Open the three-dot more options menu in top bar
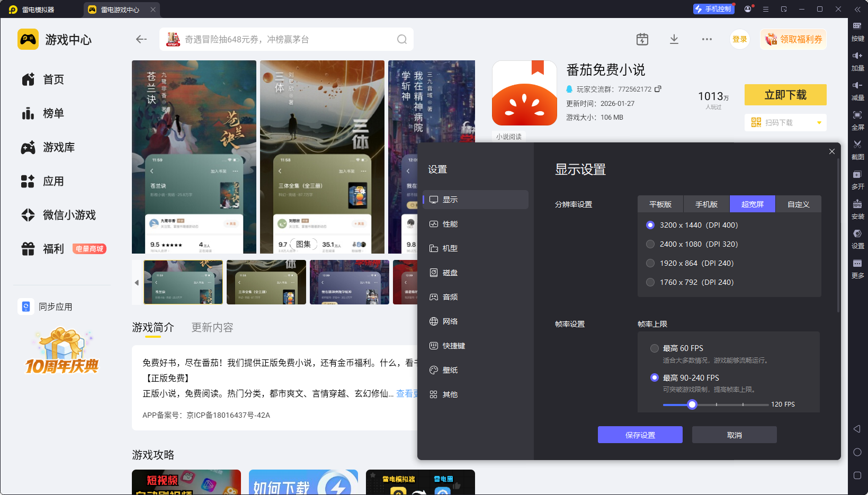This screenshot has width=868, height=495. (706, 39)
